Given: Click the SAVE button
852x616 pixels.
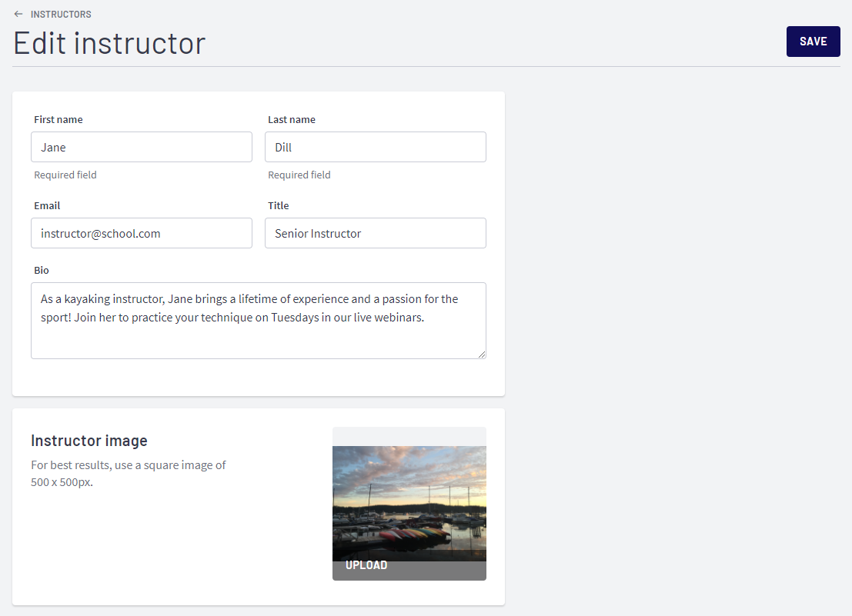Looking at the screenshot, I should click(x=813, y=42).
